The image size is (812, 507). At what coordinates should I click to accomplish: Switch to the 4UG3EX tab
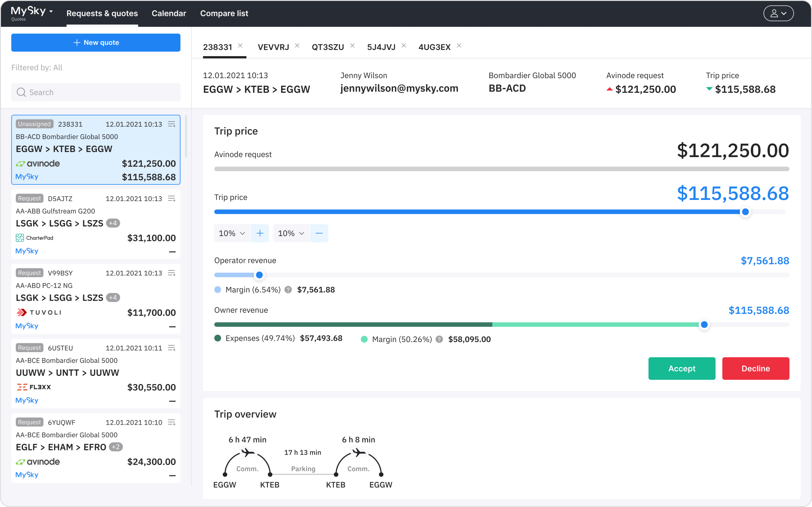pos(435,47)
